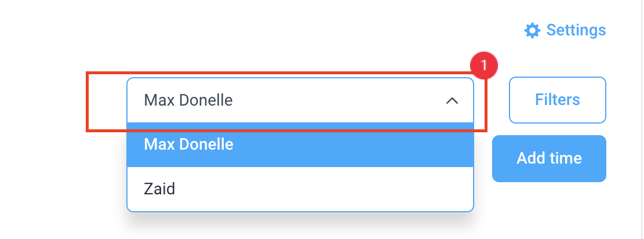The width and height of the screenshot is (644, 239).
Task: Collapse the dropdown using the chevron arrow
Action: (452, 101)
